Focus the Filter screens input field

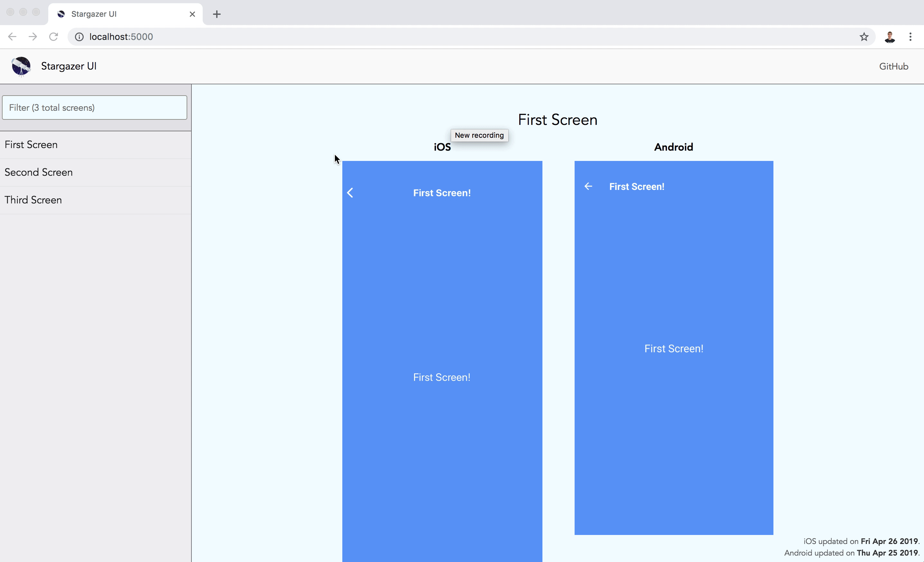click(95, 108)
